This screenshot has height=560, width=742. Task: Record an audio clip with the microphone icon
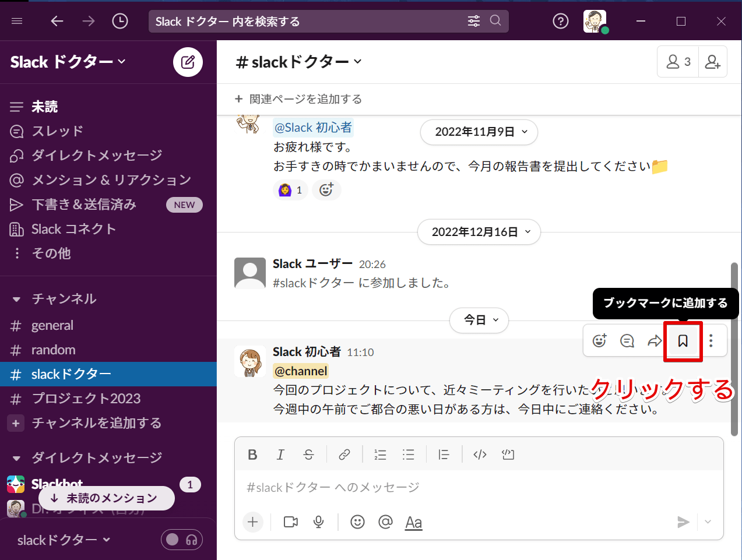(318, 522)
